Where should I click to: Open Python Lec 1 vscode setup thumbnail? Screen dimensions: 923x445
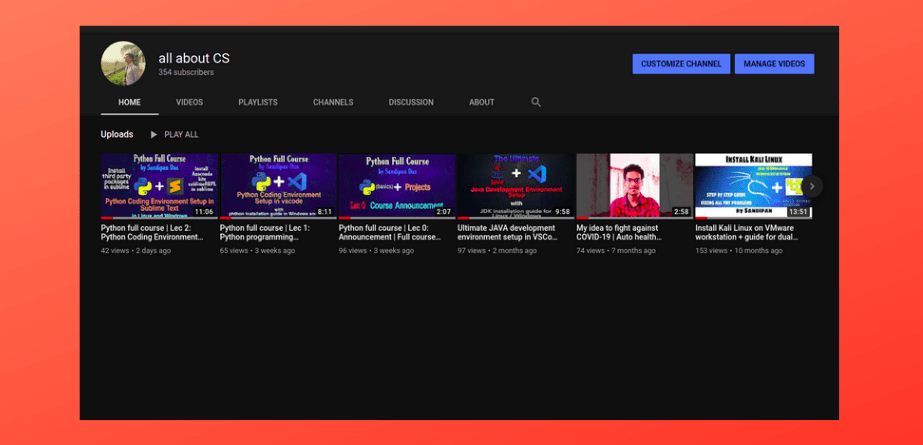277,186
